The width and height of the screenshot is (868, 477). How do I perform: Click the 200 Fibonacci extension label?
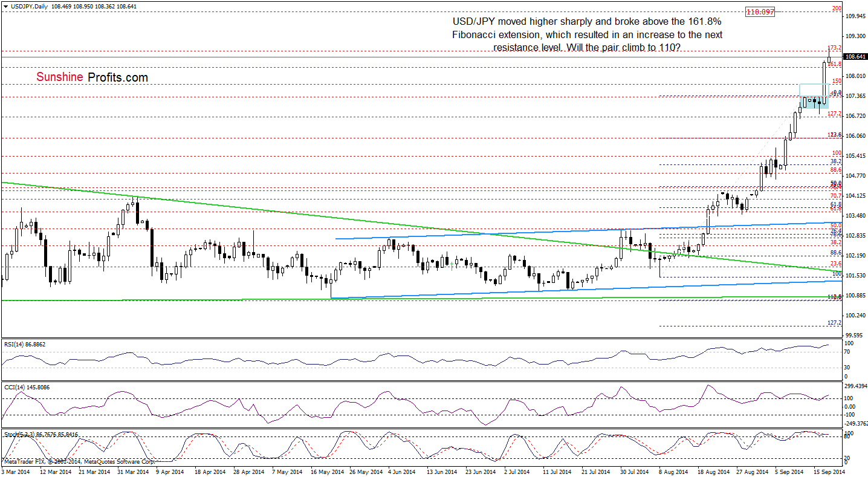coord(837,8)
